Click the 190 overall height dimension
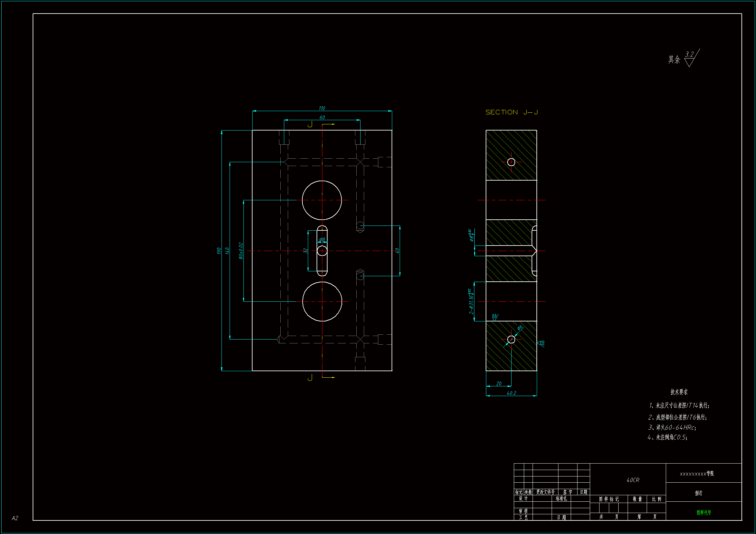756x534 pixels. coord(219,251)
